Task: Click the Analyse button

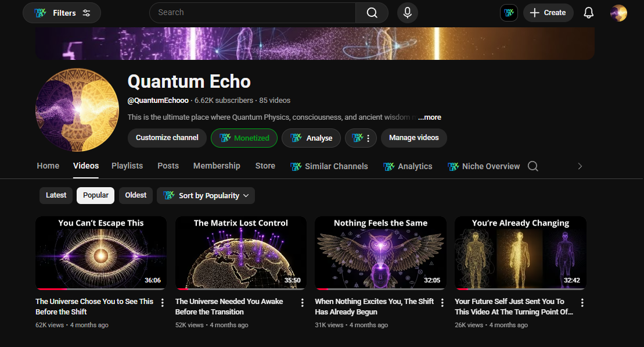Action: 311,138
